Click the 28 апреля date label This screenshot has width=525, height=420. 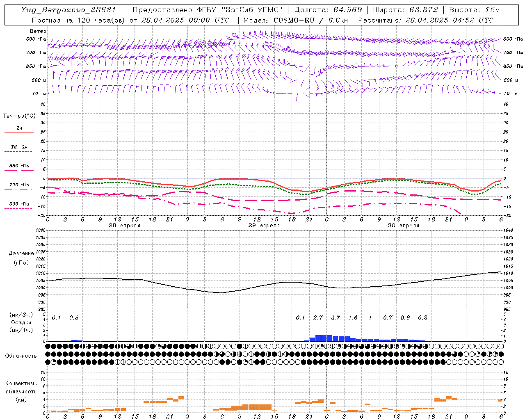[x=124, y=226]
